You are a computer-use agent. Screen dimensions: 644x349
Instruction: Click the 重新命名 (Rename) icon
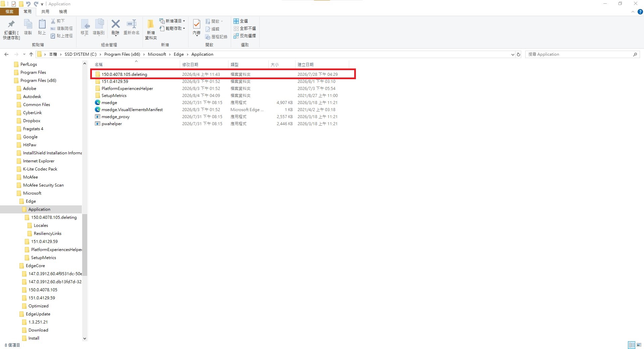click(x=131, y=24)
